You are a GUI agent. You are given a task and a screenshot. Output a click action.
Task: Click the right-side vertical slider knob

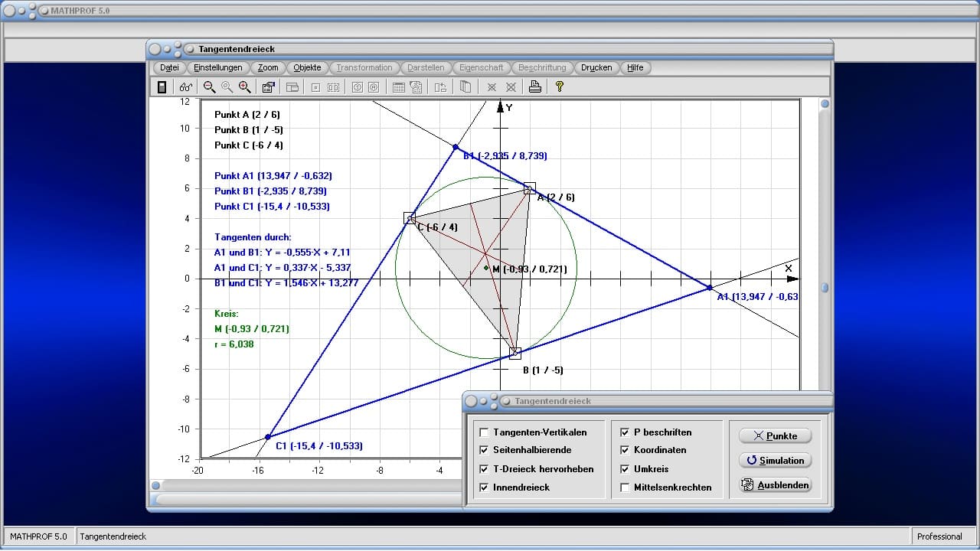click(825, 288)
